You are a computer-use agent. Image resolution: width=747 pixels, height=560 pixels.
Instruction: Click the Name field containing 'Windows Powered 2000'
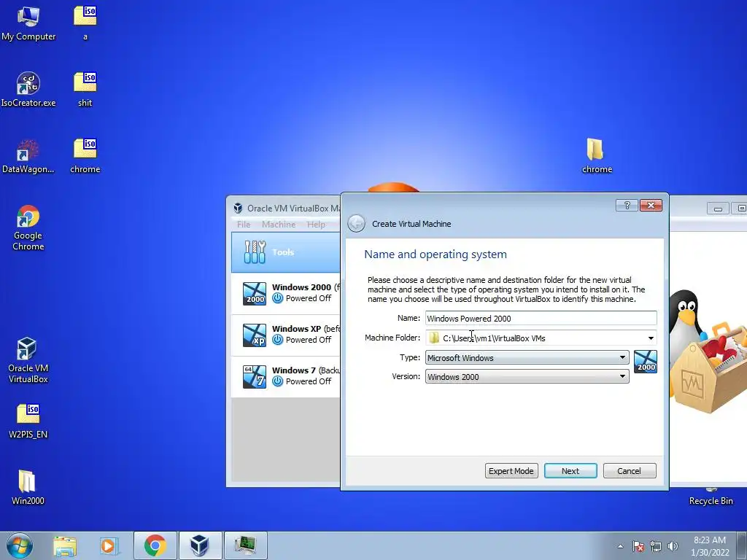point(541,318)
